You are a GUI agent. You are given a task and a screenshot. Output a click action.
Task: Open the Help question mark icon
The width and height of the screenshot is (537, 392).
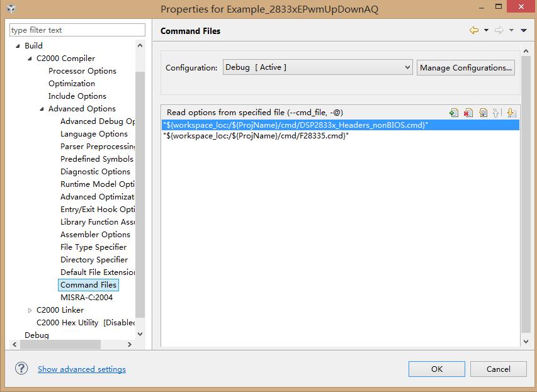pyautogui.click(x=21, y=369)
